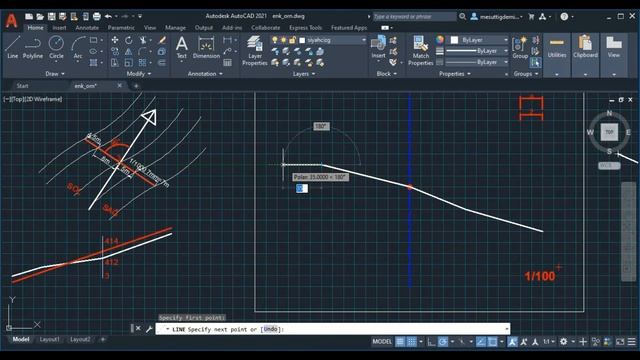
Task: Select the Dimension tool
Action: click(206, 47)
